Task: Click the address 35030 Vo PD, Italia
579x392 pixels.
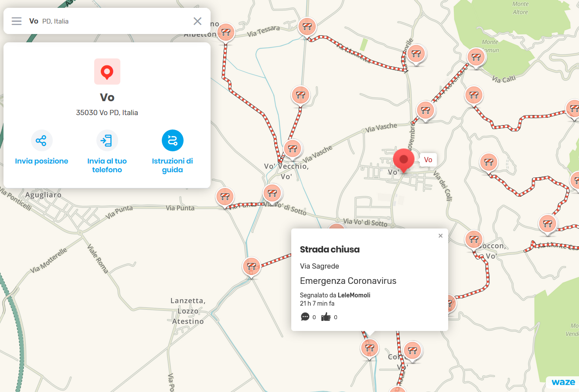Action: (107, 112)
